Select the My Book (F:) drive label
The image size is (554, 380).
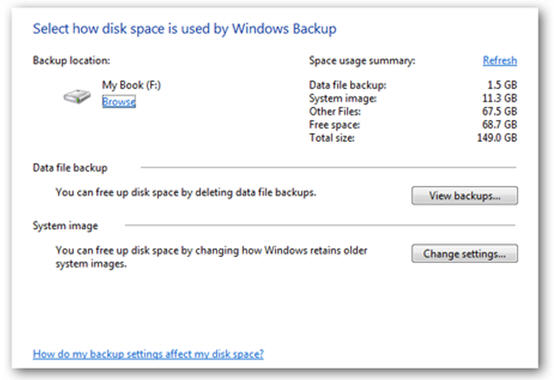[x=131, y=85]
